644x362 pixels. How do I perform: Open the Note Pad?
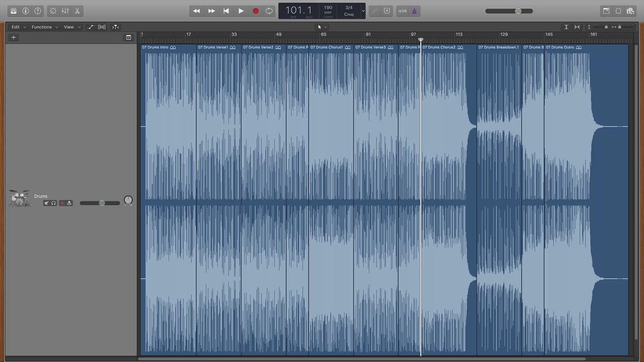(606, 11)
